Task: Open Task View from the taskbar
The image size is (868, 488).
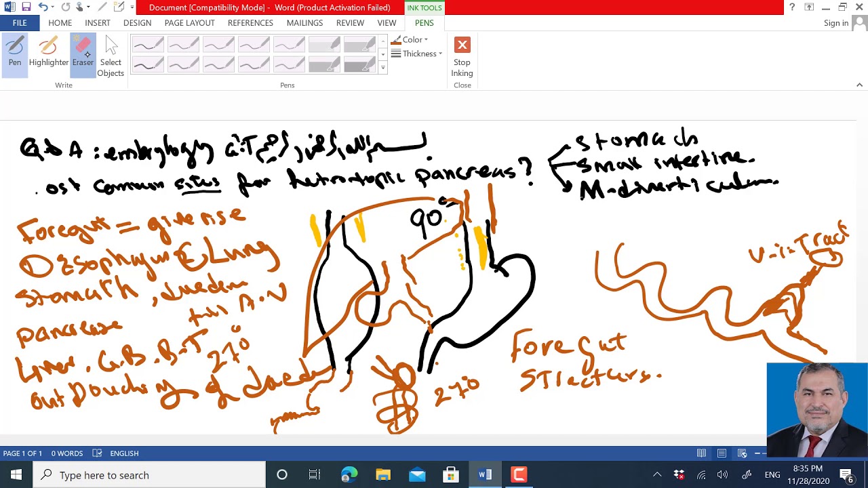Action: (x=315, y=475)
